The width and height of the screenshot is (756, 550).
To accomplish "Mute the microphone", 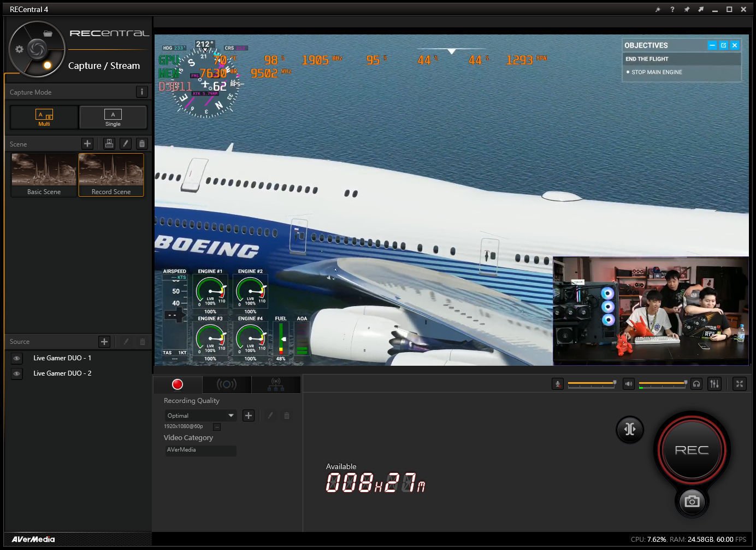I will [x=557, y=384].
